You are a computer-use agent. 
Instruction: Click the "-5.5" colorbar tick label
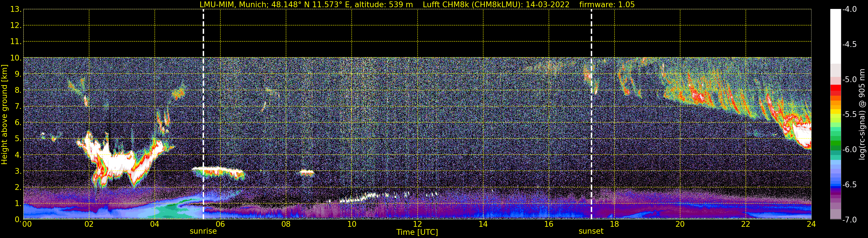pos(849,114)
